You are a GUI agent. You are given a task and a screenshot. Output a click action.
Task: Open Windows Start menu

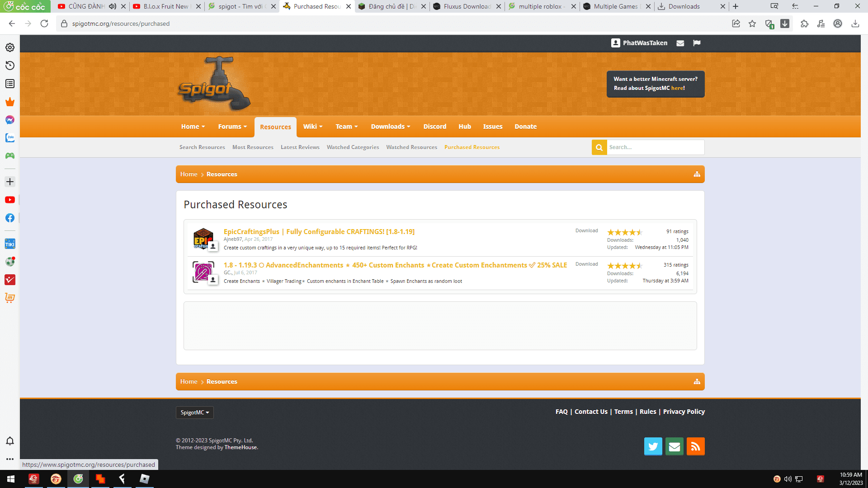point(11,479)
